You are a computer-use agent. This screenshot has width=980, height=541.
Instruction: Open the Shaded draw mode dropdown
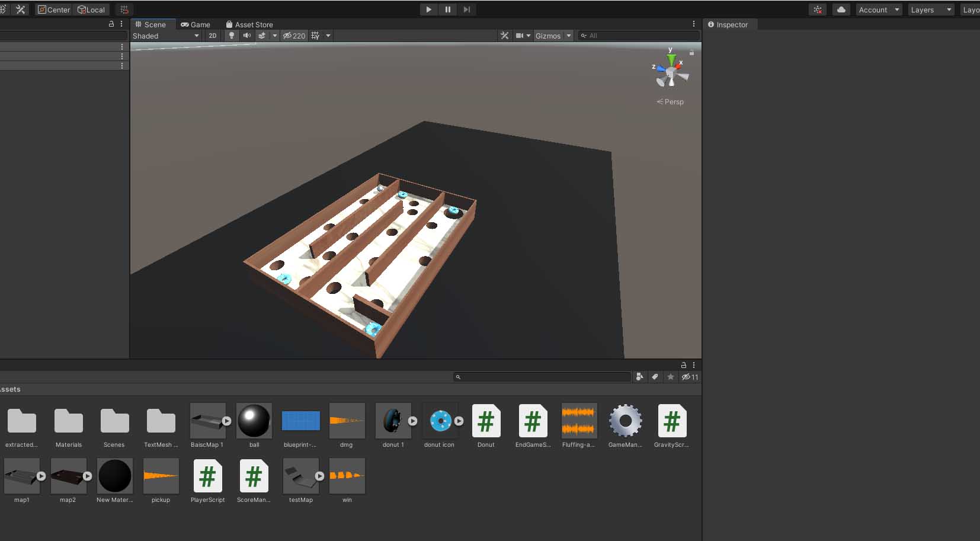point(165,36)
